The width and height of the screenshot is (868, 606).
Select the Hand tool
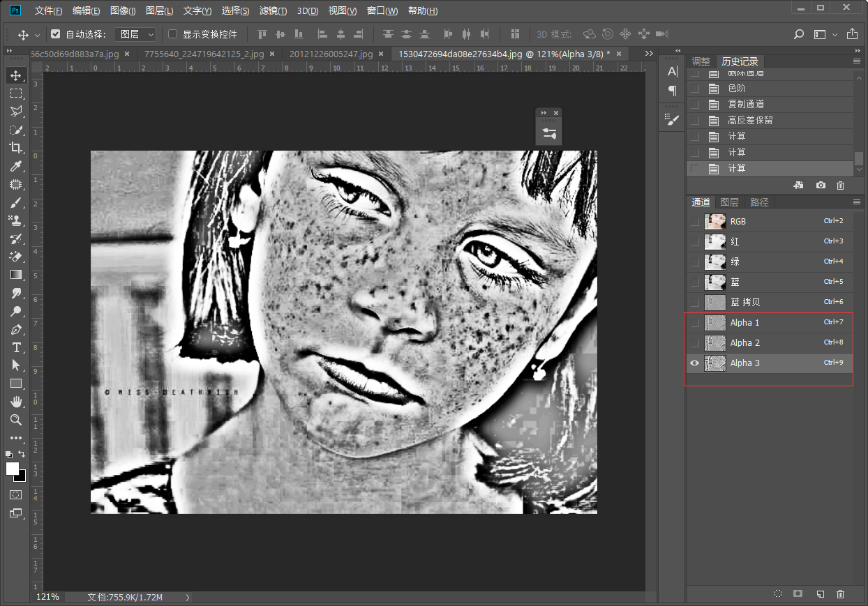coord(15,402)
